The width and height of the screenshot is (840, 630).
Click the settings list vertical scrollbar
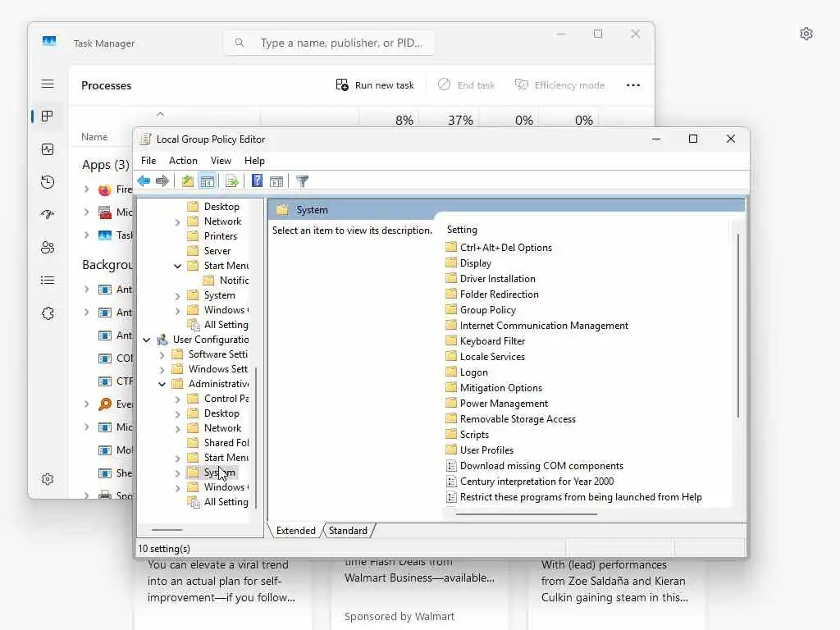pos(737,326)
